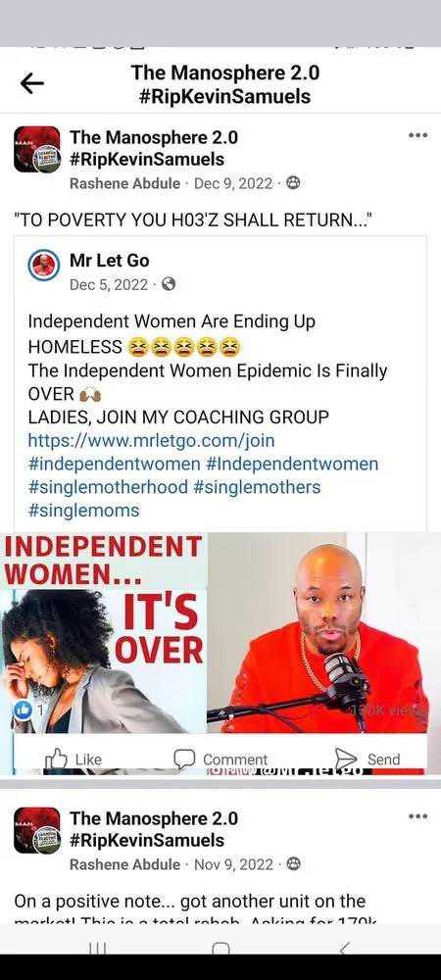Tap the Send button on the post
Screen dimensions: 441x980
367,759
